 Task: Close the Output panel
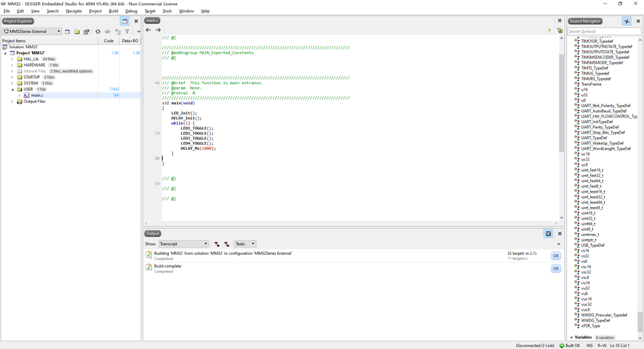click(x=559, y=233)
